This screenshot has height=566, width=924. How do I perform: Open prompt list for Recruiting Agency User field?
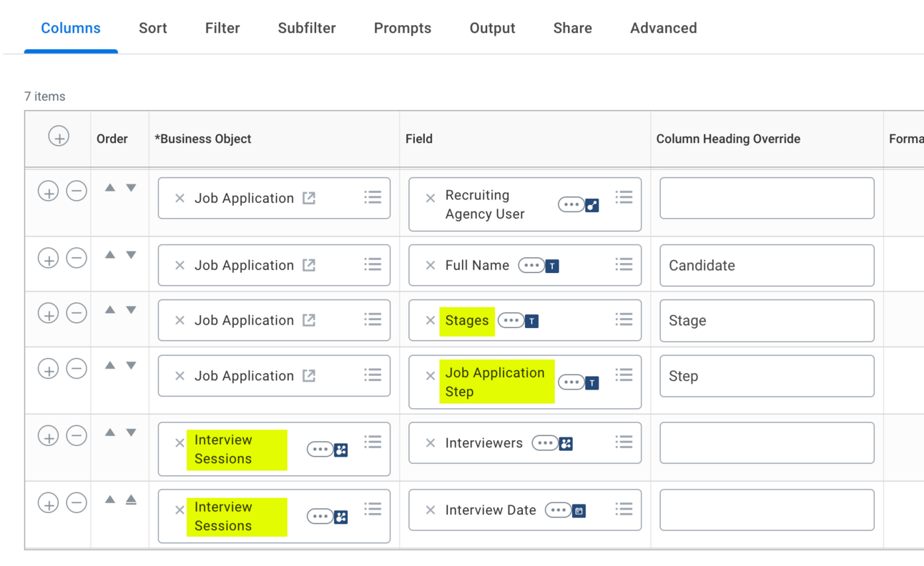click(624, 197)
